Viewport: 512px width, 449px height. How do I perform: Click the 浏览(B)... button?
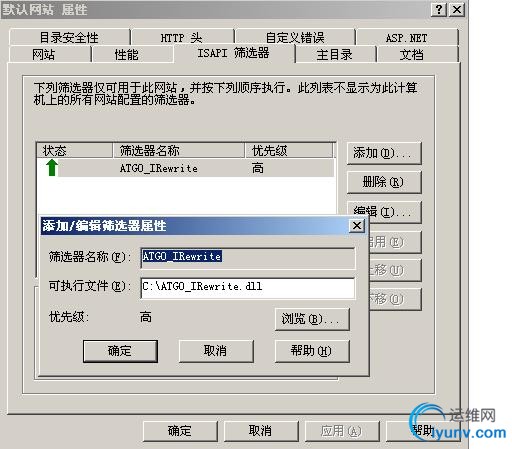[312, 319]
